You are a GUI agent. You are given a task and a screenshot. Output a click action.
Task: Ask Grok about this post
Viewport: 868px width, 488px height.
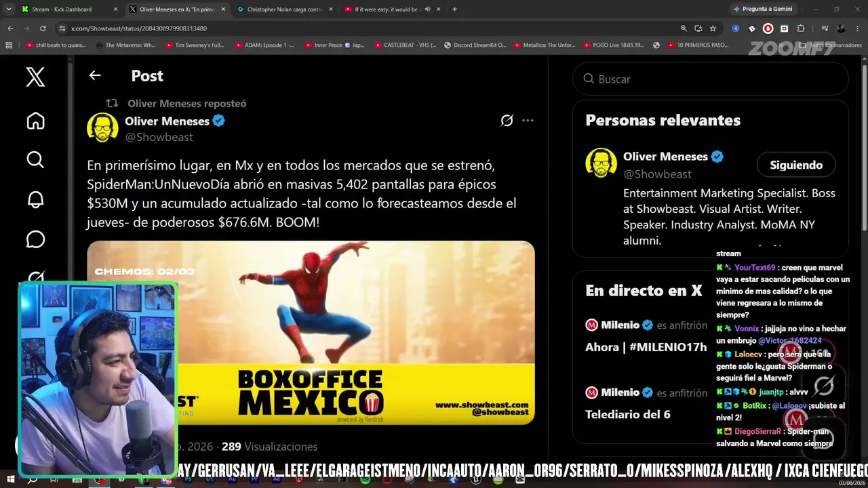coord(507,121)
